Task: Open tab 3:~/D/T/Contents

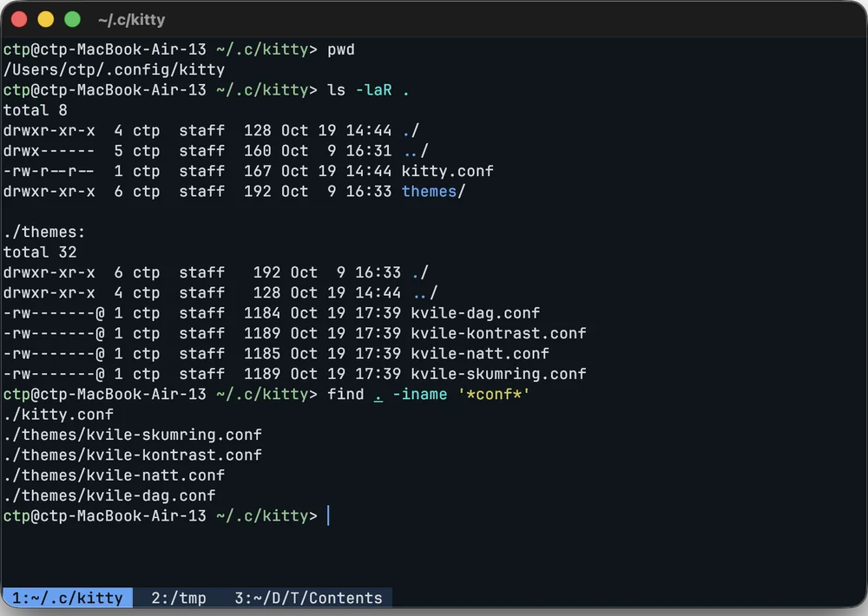Action: point(308,598)
